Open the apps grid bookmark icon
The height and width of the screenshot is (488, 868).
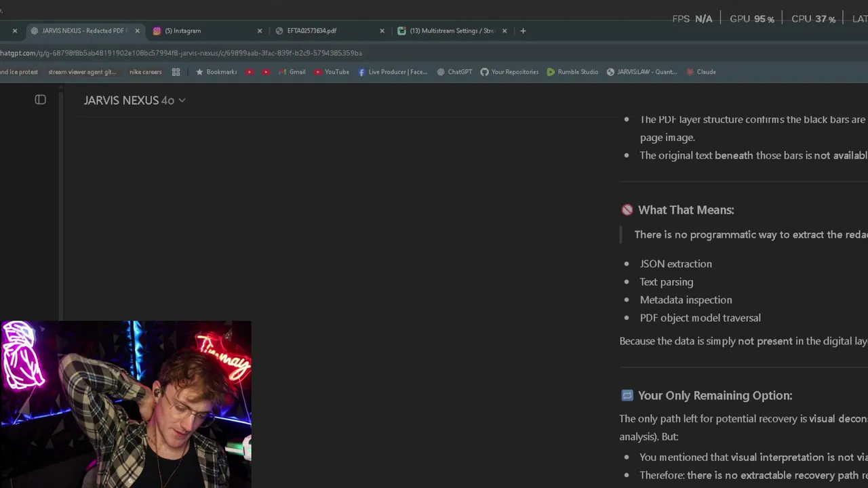click(176, 72)
